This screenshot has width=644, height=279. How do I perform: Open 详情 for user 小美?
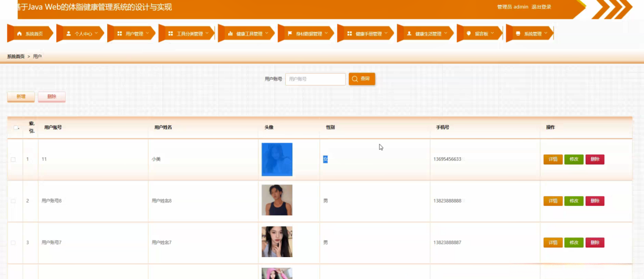553,159
